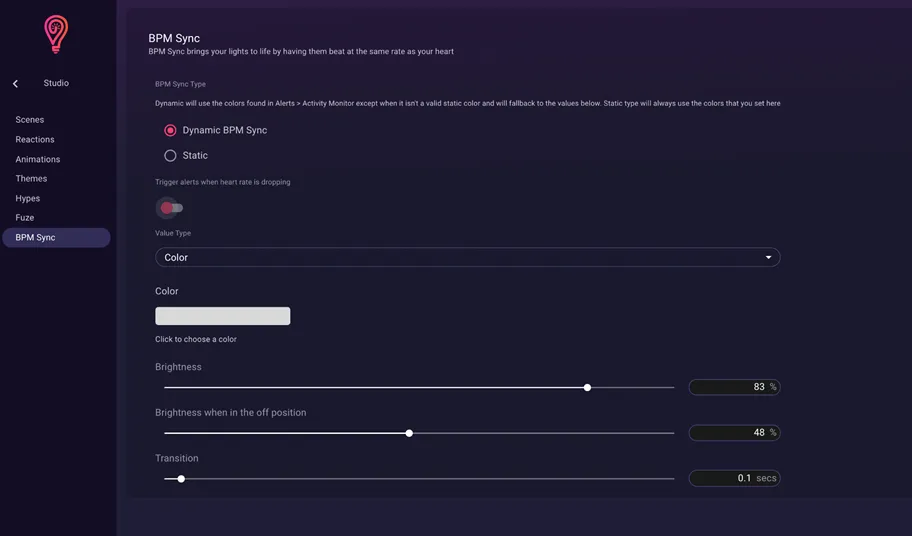The width and height of the screenshot is (912, 536).
Task: Open the Value Type Color dropdown
Action: 468,258
